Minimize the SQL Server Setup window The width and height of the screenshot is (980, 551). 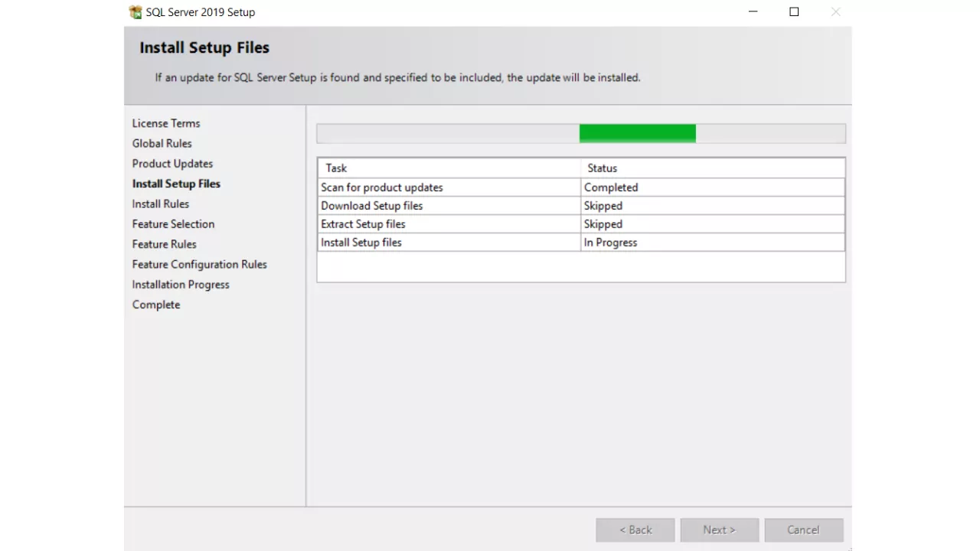(753, 12)
